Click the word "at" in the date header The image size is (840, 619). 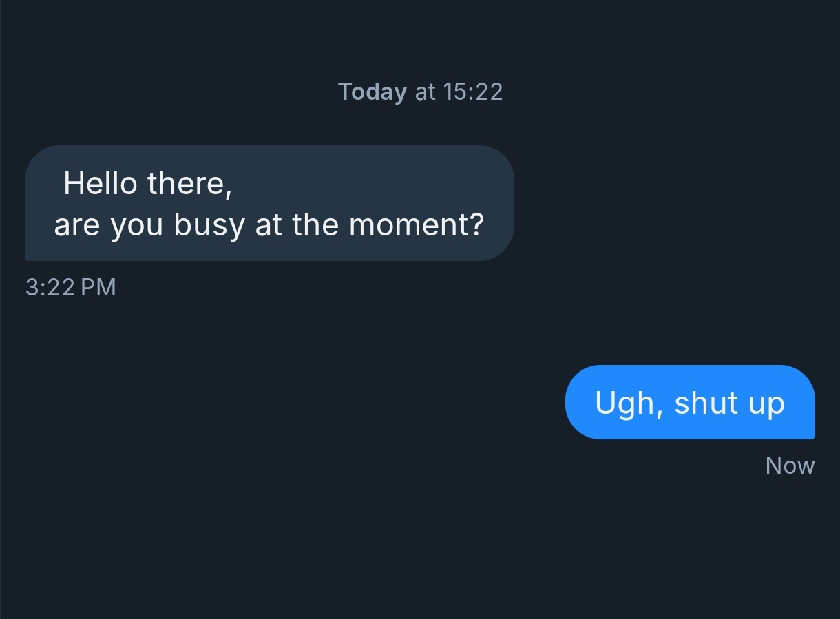click(x=426, y=92)
